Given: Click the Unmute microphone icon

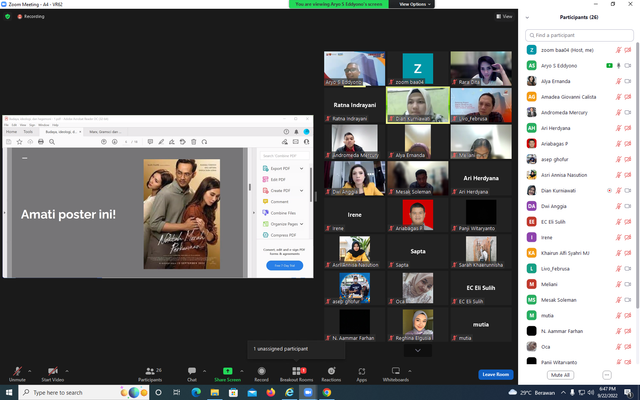Looking at the screenshot, I should click(17, 371).
